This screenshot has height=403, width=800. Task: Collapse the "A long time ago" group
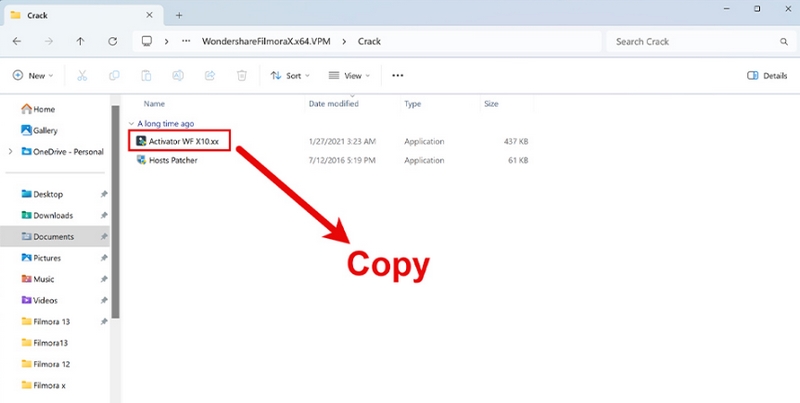pyautogui.click(x=133, y=123)
